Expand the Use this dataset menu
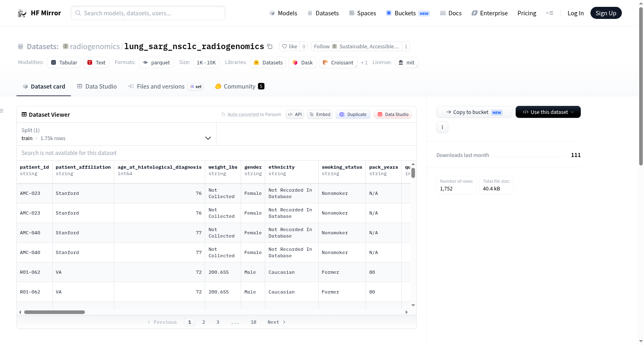Image resolution: width=644 pixels, height=345 pixels. pyautogui.click(x=548, y=112)
